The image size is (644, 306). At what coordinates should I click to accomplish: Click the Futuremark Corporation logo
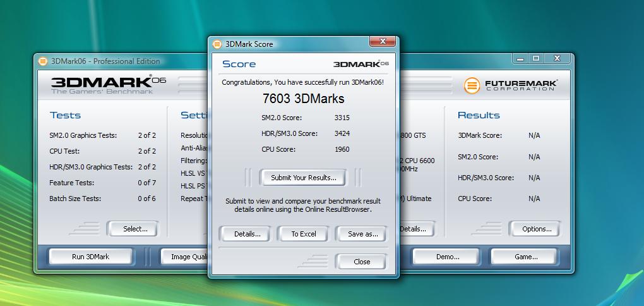511,85
